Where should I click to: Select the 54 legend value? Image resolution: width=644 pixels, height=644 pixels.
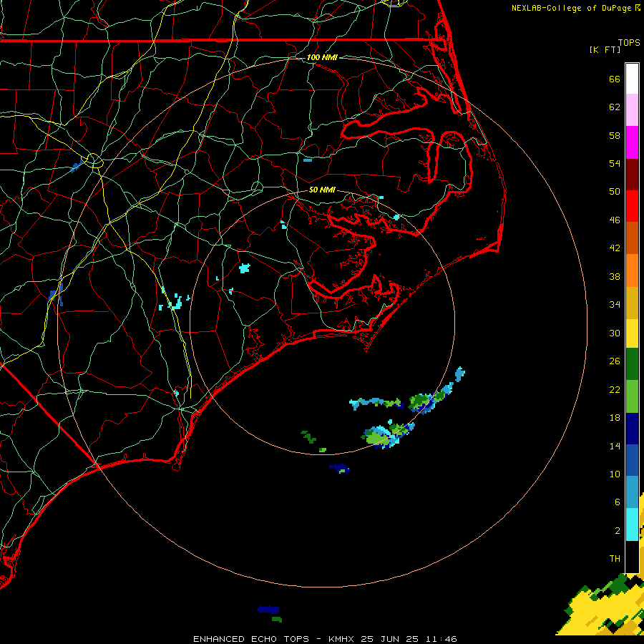[x=615, y=164]
